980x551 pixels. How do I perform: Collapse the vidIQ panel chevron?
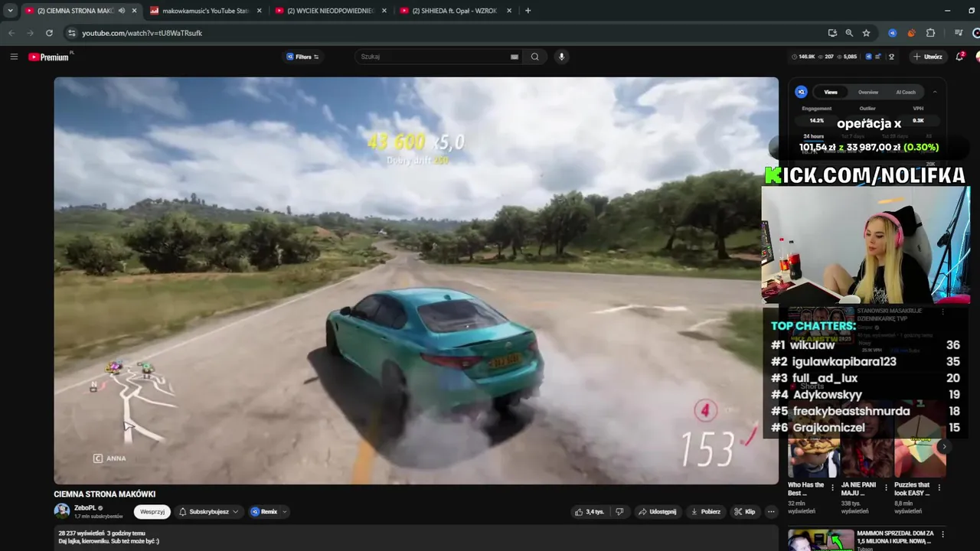coord(934,92)
